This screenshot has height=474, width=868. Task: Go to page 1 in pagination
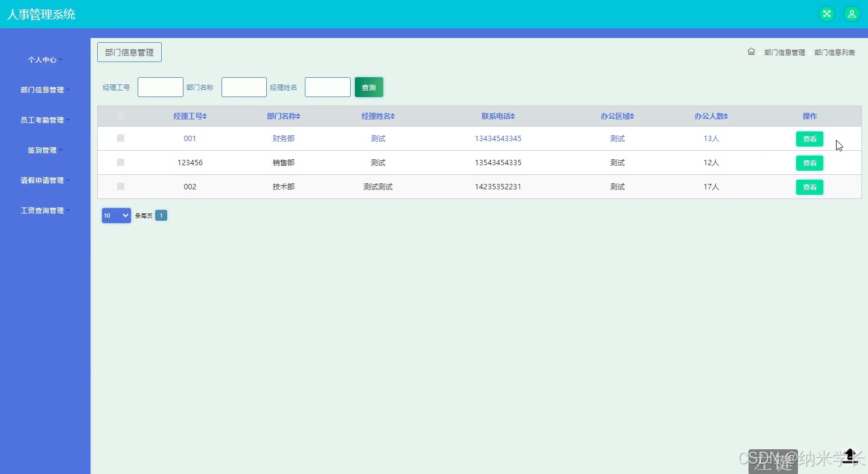tap(161, 215)
